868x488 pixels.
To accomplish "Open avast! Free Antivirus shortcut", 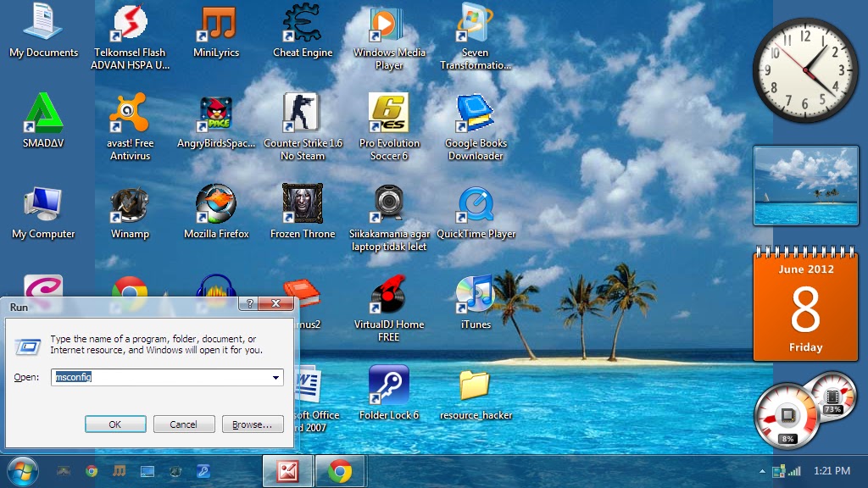I will coord(130,127).
